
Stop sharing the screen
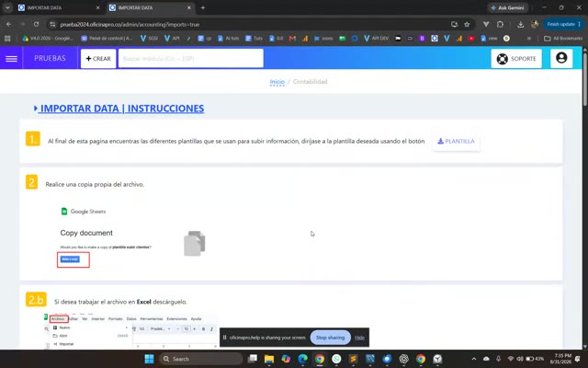click(330, 338)
